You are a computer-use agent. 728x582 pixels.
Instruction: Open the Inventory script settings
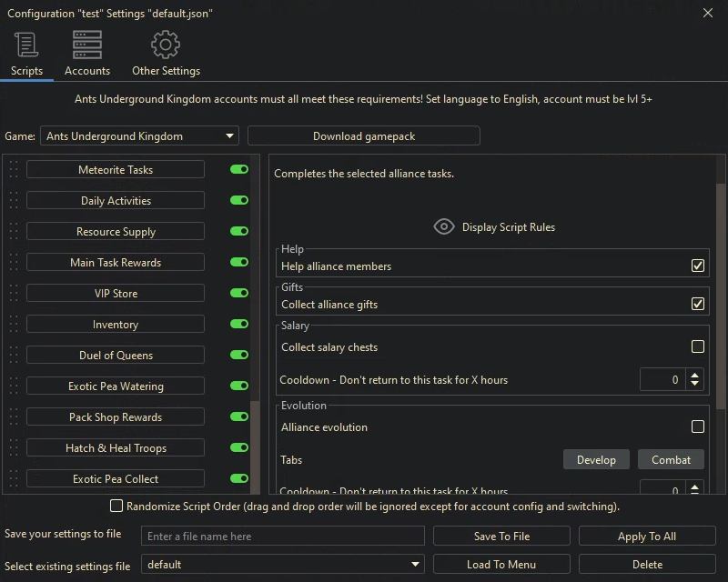point(116,324)
